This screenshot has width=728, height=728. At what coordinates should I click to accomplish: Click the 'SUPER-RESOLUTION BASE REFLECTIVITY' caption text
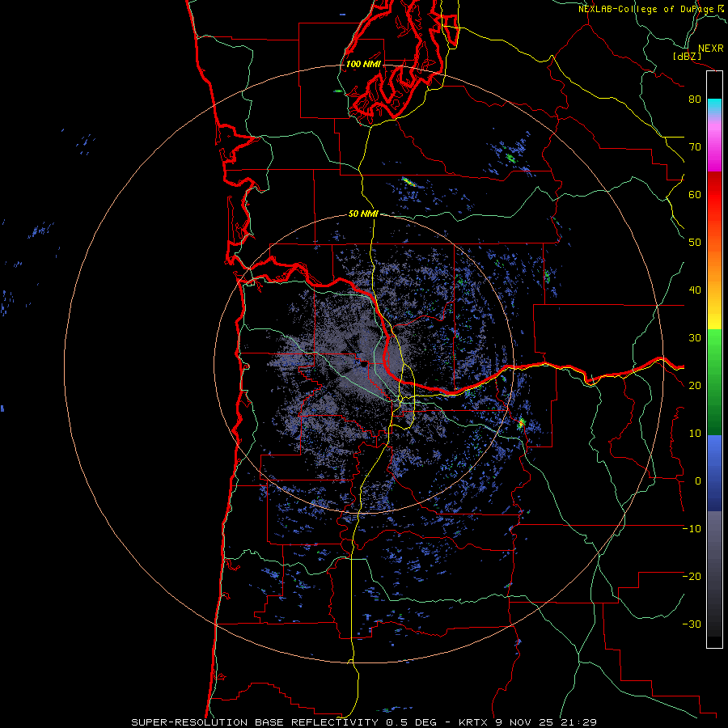(x=256, y=722)
